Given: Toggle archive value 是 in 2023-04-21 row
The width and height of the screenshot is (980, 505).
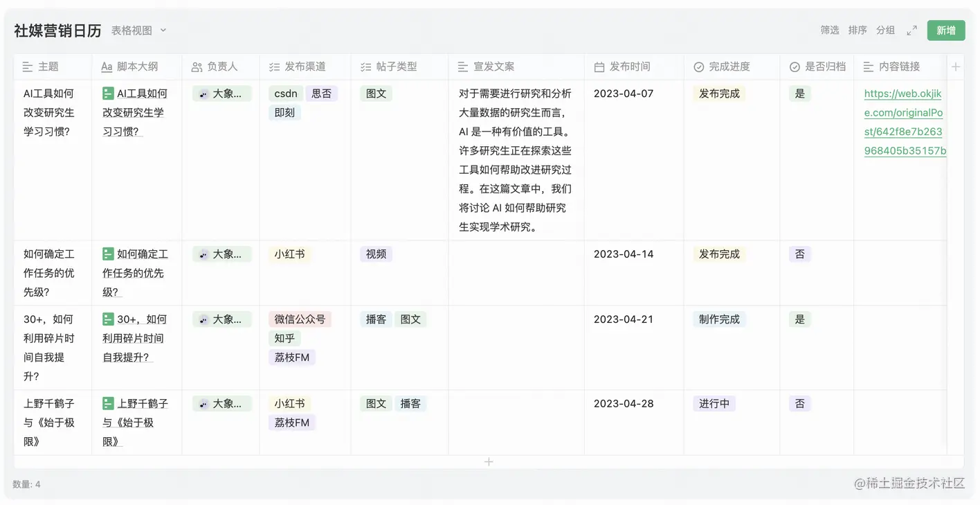Looking at the screenshot, I should [799, 319].
